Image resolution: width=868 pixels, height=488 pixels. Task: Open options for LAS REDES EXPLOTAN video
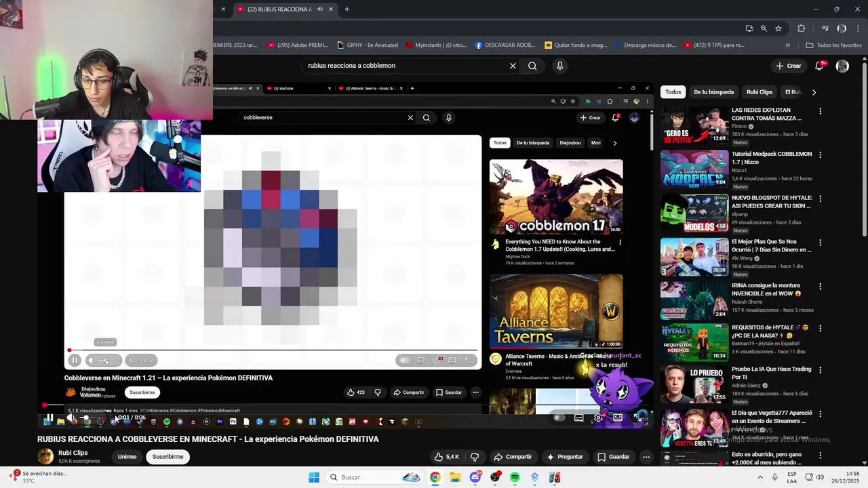click(x=820, y=111)
